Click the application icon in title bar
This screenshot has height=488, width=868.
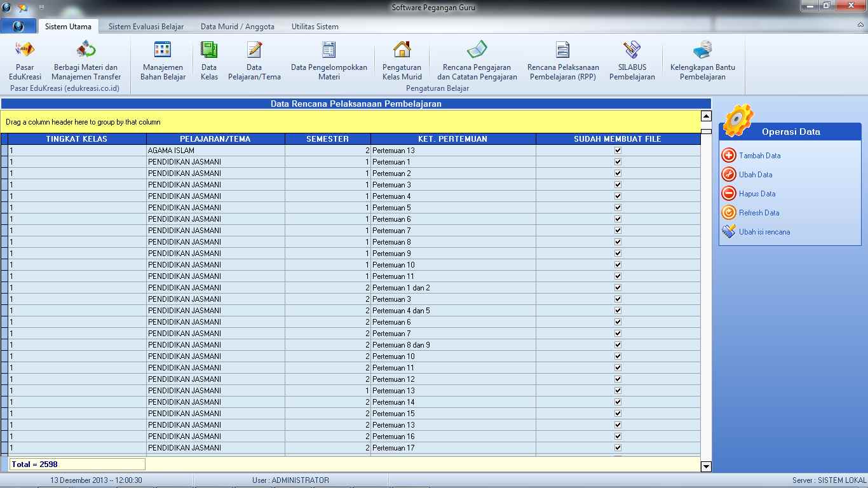[6, 8]
